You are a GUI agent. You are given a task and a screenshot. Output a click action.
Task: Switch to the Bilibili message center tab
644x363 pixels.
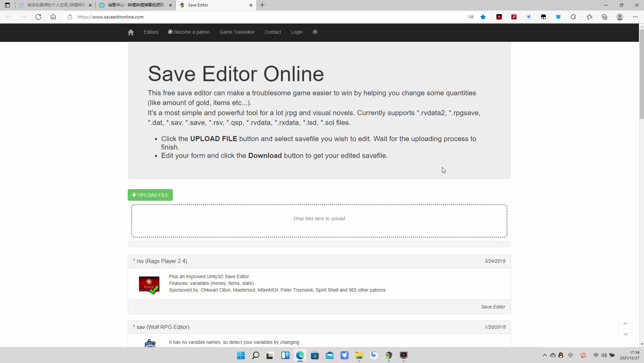136,5
